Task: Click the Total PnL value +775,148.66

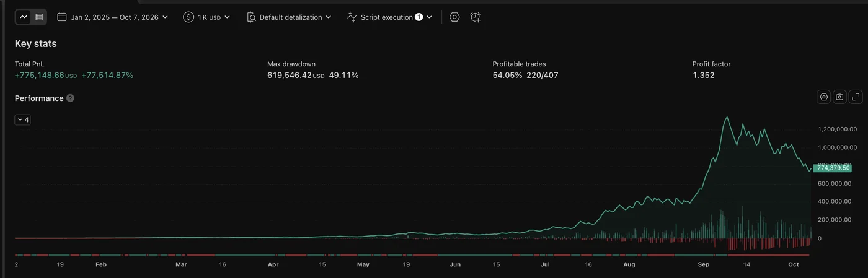Action: click(x=40, y=75)
